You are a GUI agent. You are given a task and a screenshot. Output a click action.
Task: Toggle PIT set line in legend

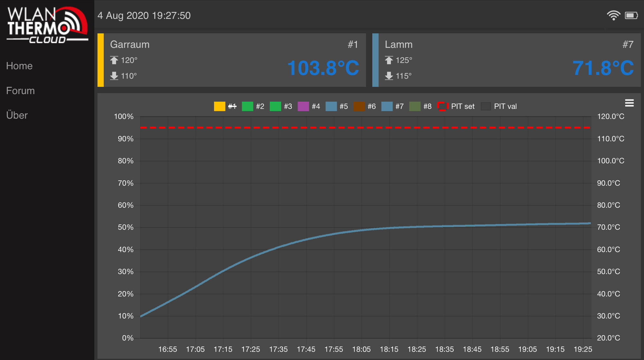pyautogui.click(x=456, y=106)
